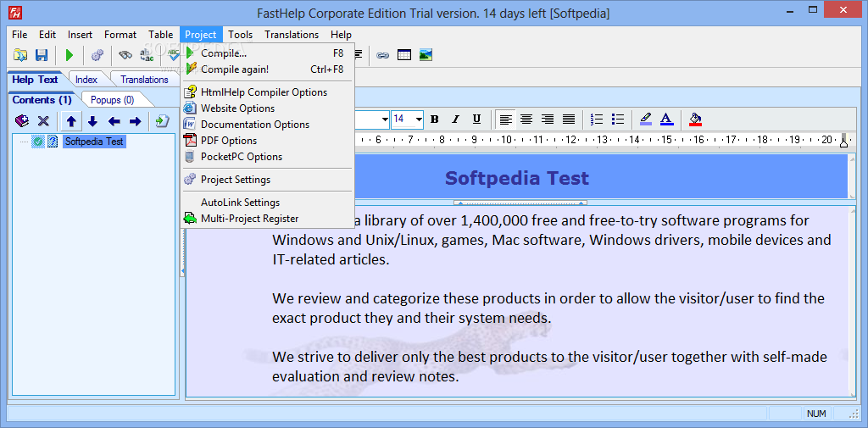Choose Compile again! menu entry
Viewport: 868px width, 428px height.
pos(267,69)
